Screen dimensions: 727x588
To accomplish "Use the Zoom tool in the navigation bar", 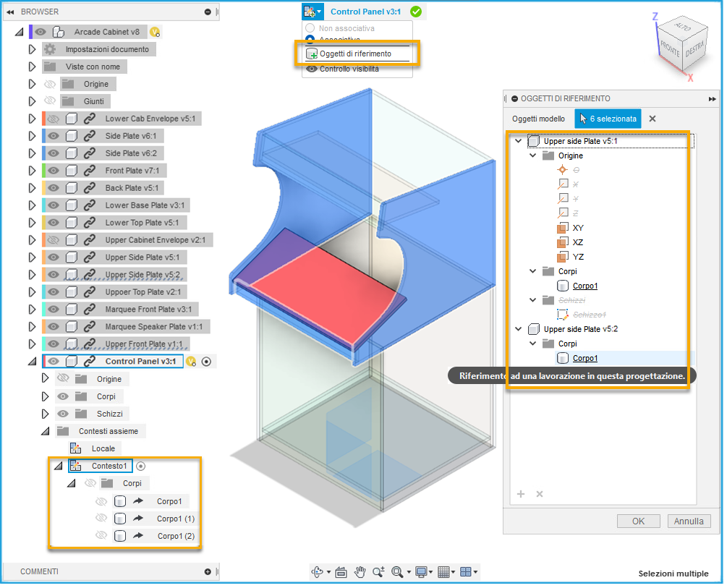I will [x=378, y=571].
